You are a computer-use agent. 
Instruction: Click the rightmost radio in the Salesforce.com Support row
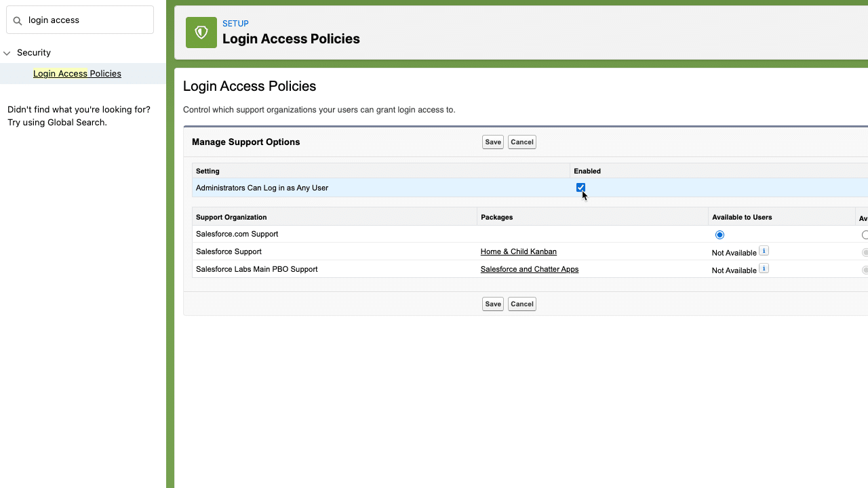tap(865, 235)
